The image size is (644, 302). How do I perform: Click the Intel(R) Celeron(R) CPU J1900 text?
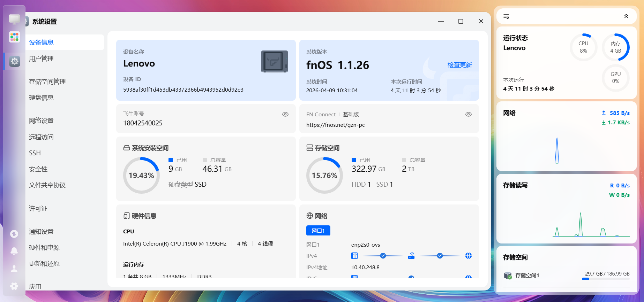point(175,244)
